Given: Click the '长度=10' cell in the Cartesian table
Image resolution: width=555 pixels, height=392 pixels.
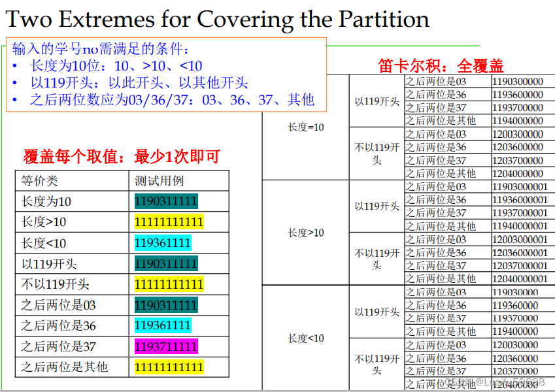Looking at the screenshot, I should click(306, 127).
